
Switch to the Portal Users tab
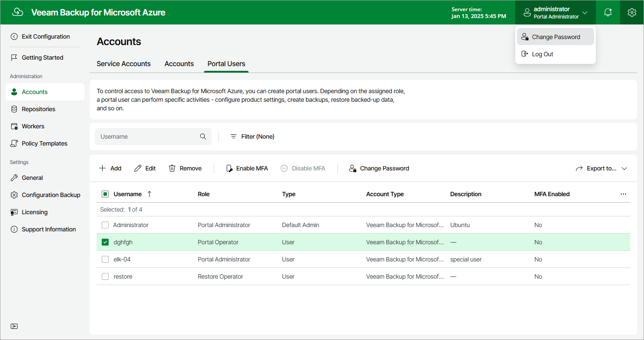click(x=226, y=64)
